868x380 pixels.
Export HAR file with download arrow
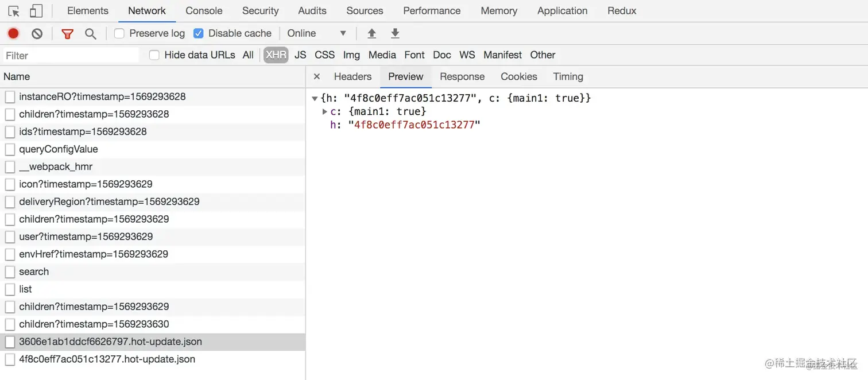click(395, 33)
